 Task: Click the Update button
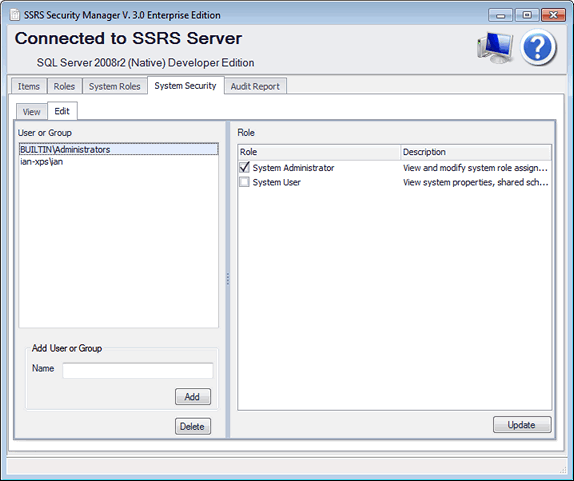522,425
